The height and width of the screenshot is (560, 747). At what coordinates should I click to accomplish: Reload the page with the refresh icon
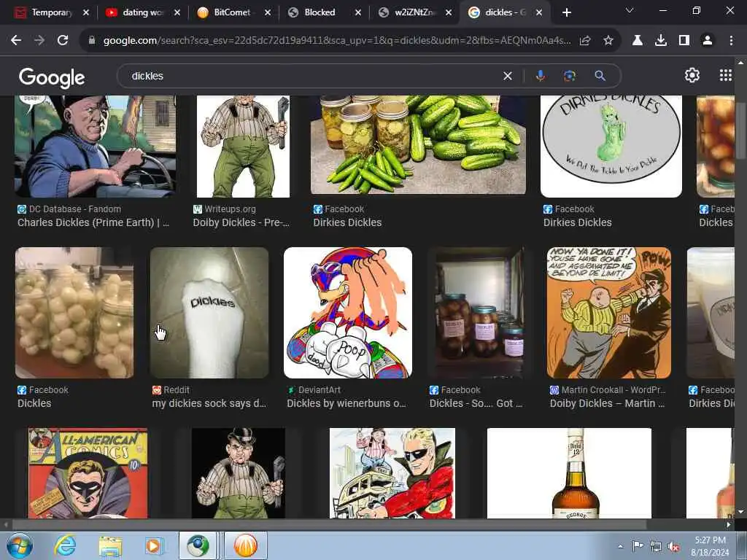click(63, 41)
